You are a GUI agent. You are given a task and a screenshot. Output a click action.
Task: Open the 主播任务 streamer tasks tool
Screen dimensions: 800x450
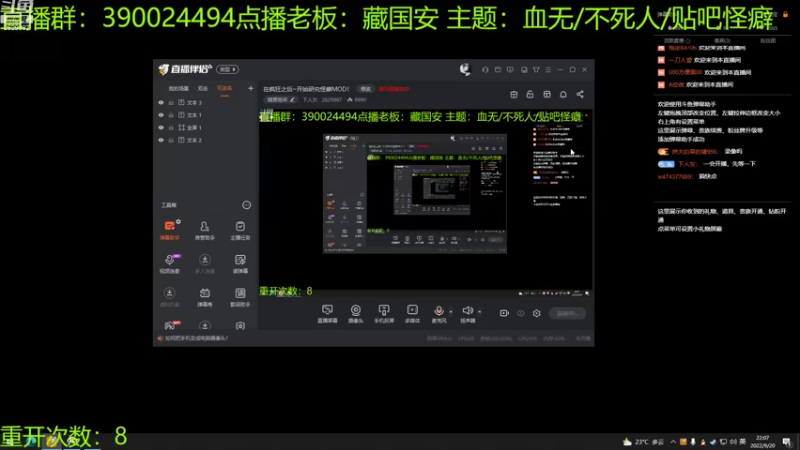(240, 230)
